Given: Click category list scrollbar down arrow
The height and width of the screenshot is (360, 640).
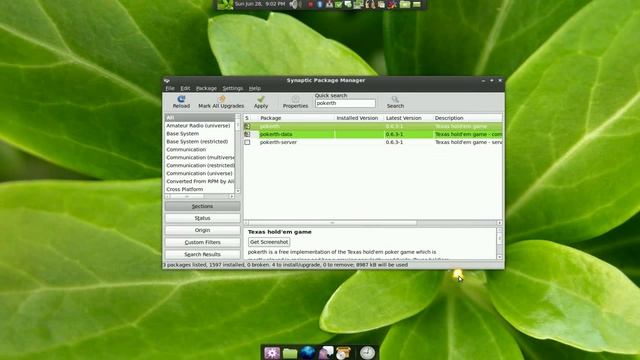Looking at the screenshot, I should tap(238, 191).
